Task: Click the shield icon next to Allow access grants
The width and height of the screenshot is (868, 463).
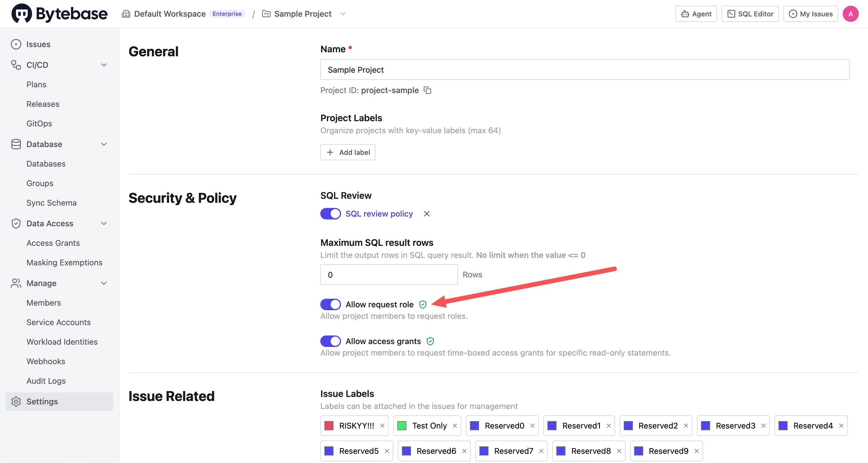Action: (430, 341)
